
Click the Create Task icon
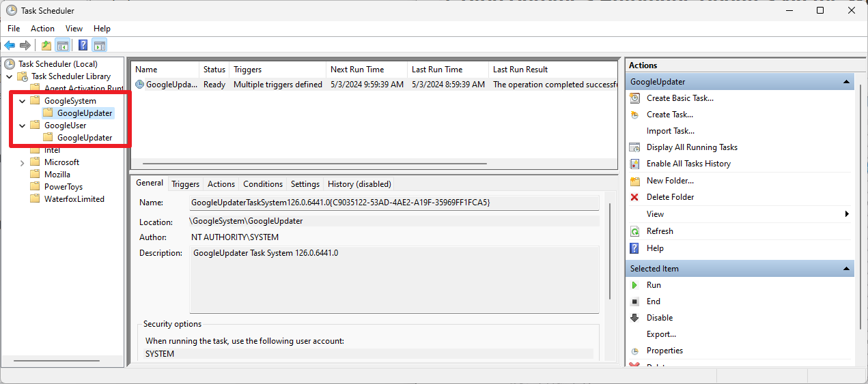634,115
